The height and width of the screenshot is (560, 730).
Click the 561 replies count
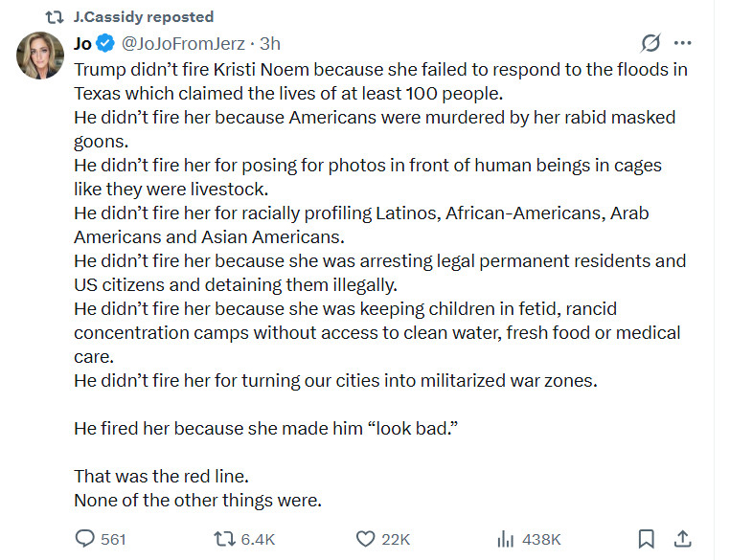tap(113, 540)
